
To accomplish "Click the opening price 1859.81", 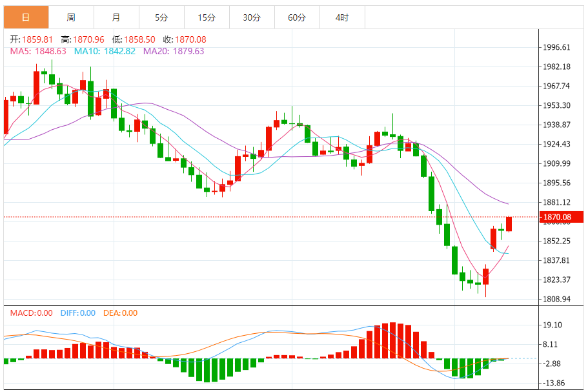I will 37,39.
